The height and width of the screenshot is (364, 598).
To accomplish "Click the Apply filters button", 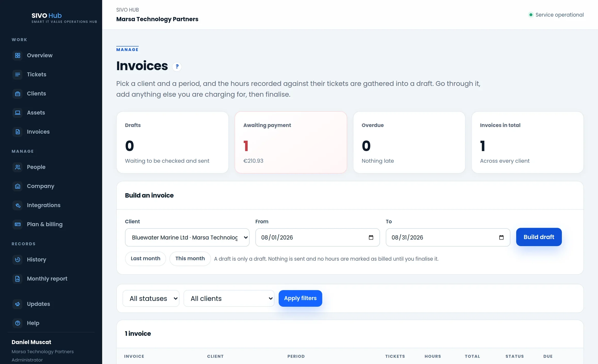I will [300, 298].
